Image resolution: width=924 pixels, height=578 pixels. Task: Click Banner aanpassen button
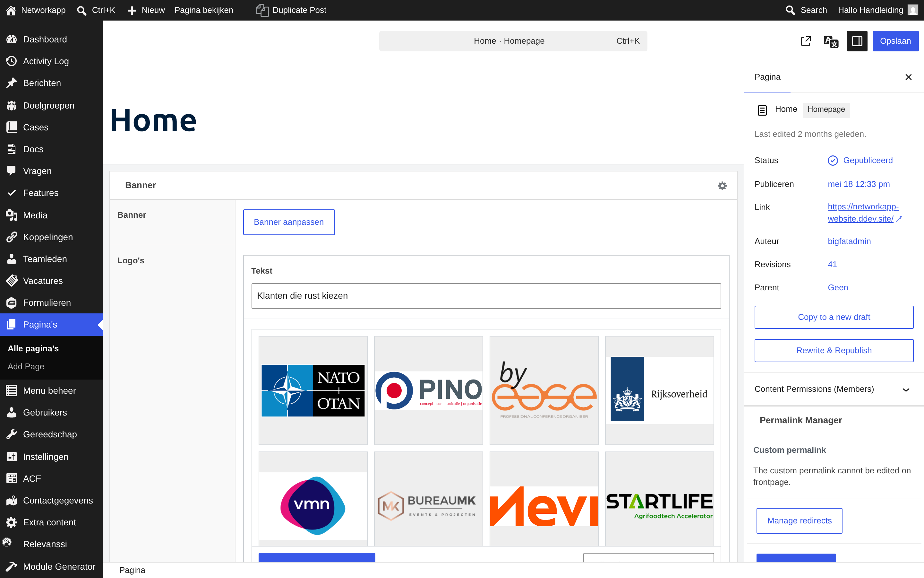pos(289,222)
